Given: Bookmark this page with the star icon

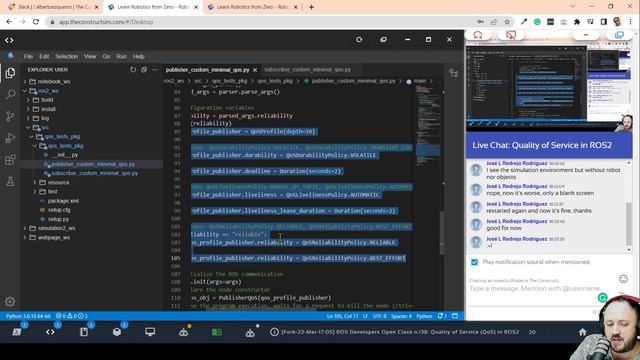Looking at the screenshot, I should tap(507, 22).
